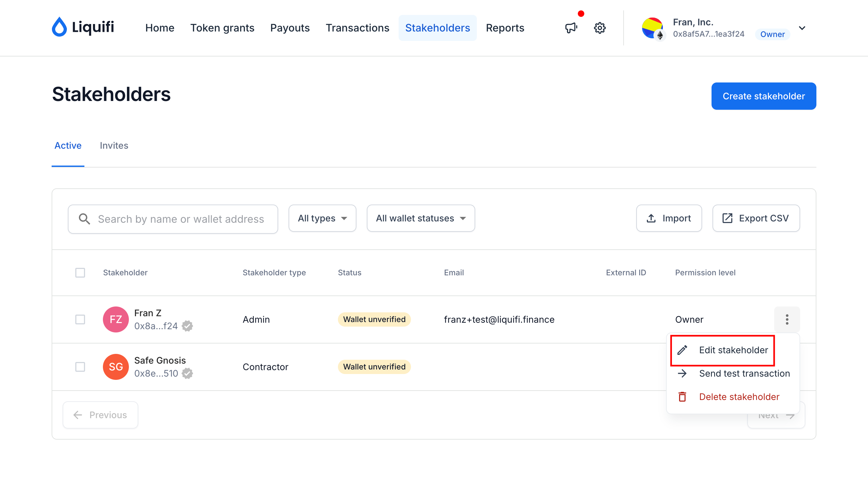Screen dimensions: 868x487
Task: Click Safe Gnosis's wallet badge icon
Action: tap(187, 373)
